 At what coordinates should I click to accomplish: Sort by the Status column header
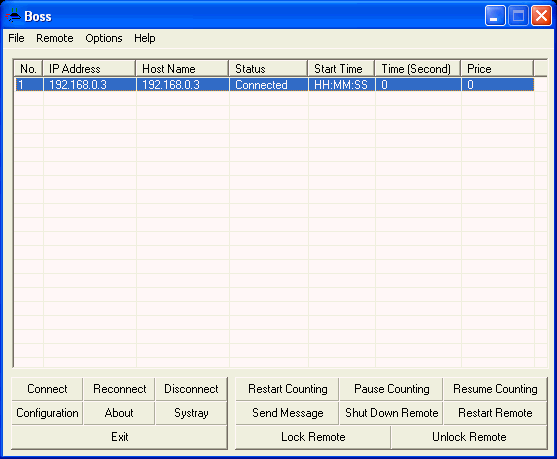pyautogui.click(x=268, y=68)
